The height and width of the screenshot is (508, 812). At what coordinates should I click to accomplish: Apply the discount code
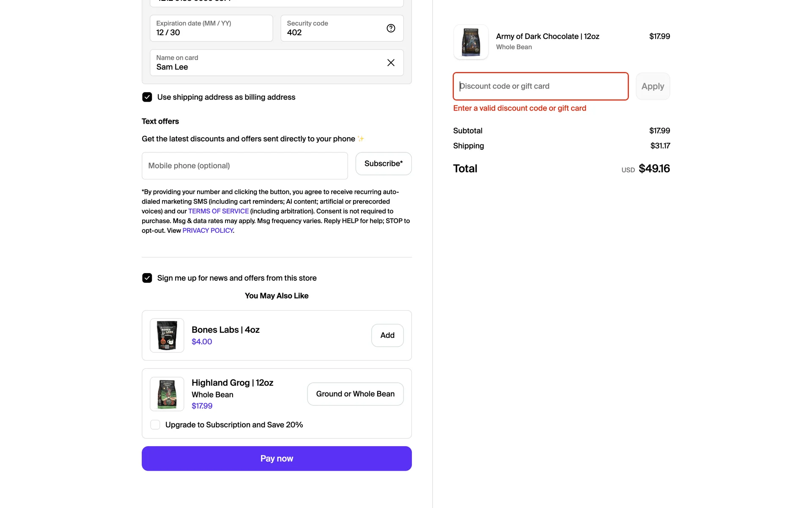click(653, 86)
